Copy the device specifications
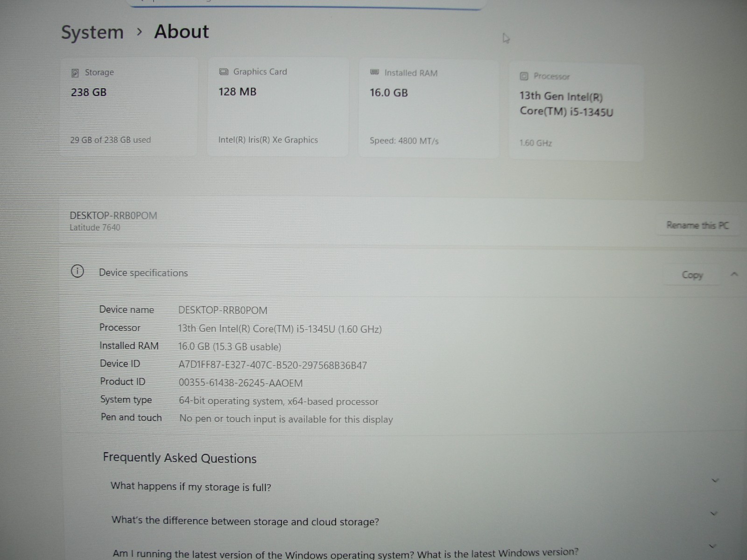 [692, 275]
